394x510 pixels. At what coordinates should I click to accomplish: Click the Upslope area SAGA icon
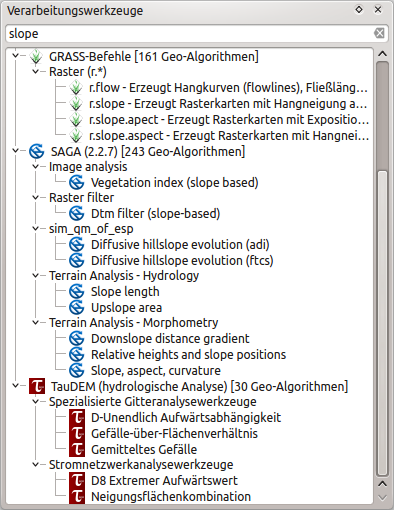tap(77, 307)
